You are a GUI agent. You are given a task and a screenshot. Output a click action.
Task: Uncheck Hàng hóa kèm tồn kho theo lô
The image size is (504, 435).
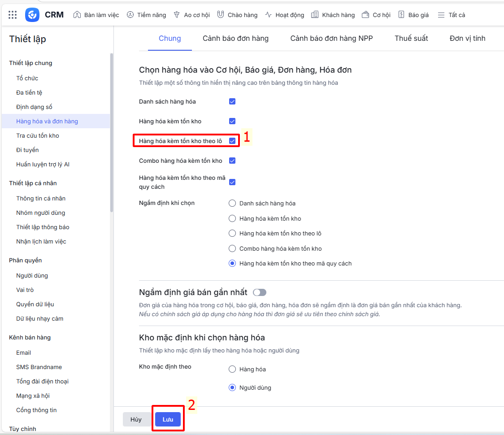(x=232, y=141)
